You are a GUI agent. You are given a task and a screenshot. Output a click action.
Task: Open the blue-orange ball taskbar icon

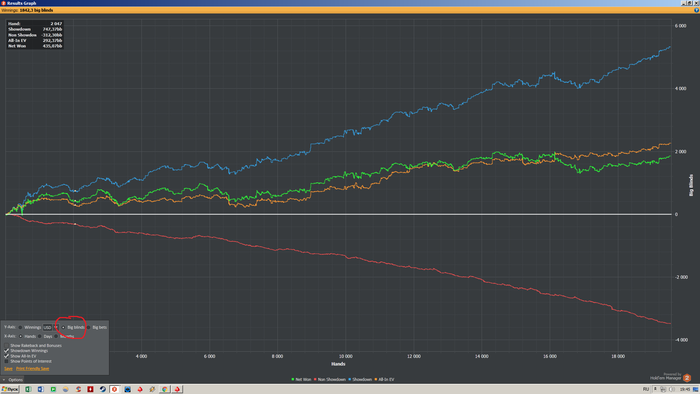click(66, 389)
